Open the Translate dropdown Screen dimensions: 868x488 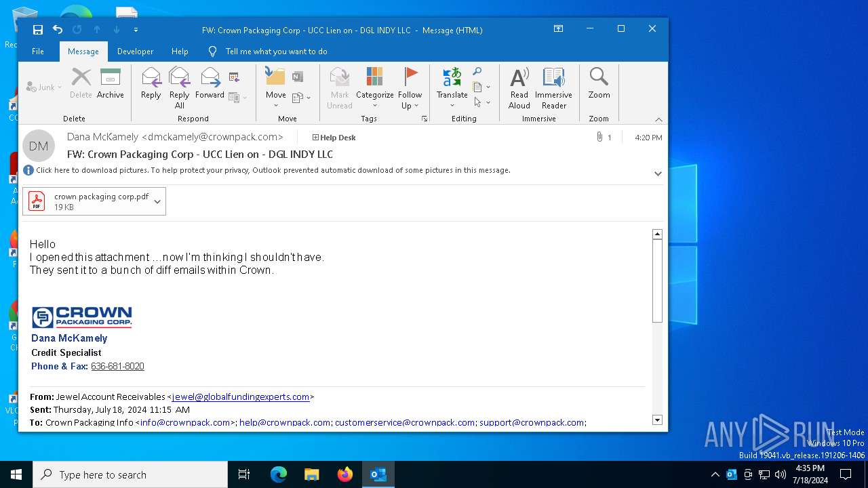tap(452, 88)
